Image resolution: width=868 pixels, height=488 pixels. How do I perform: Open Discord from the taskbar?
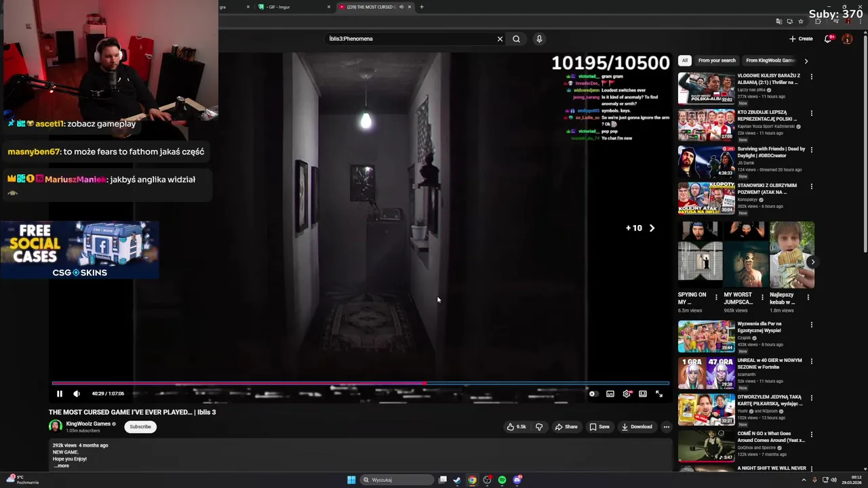(x=517, y=480)
